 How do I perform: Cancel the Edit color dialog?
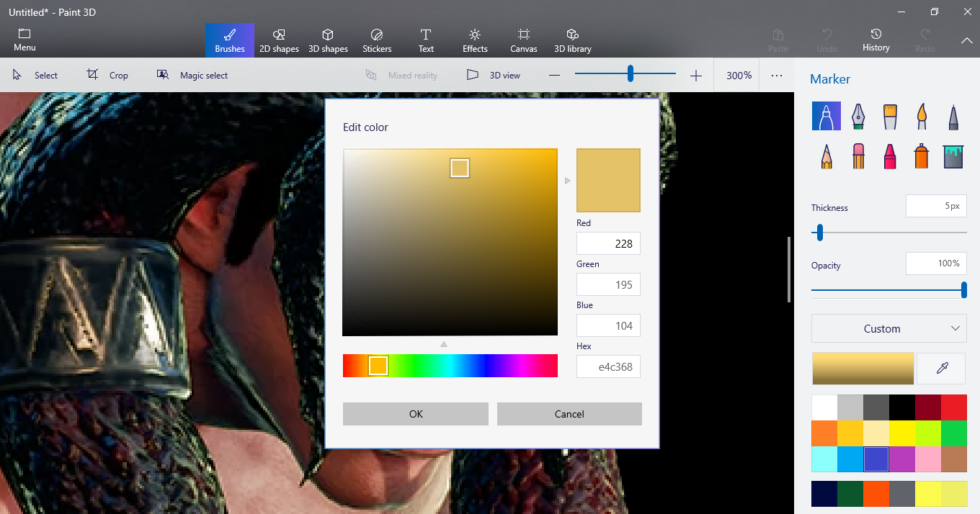coord(569,414)
